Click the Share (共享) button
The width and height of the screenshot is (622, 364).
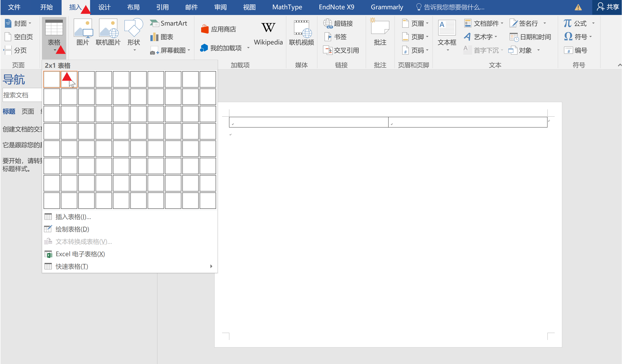tap(608, 7)
